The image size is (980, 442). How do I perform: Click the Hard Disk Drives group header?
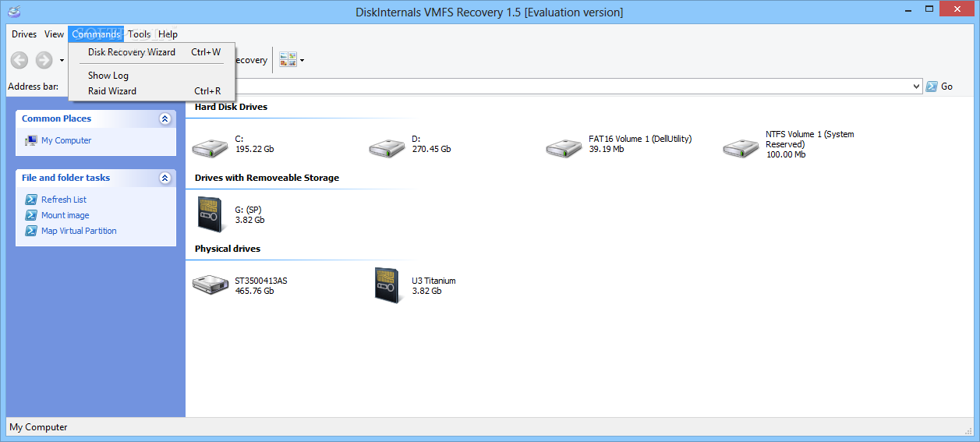231,107
